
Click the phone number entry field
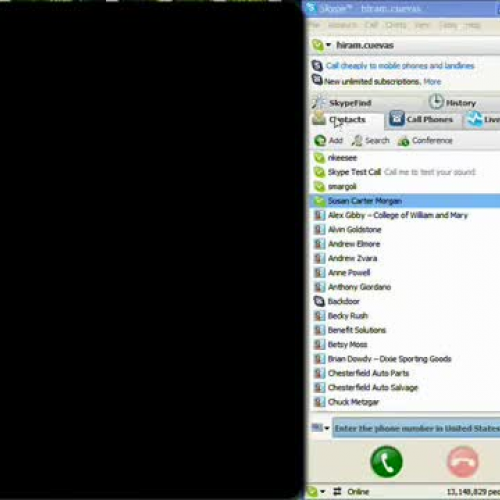(x=416, y=428)
